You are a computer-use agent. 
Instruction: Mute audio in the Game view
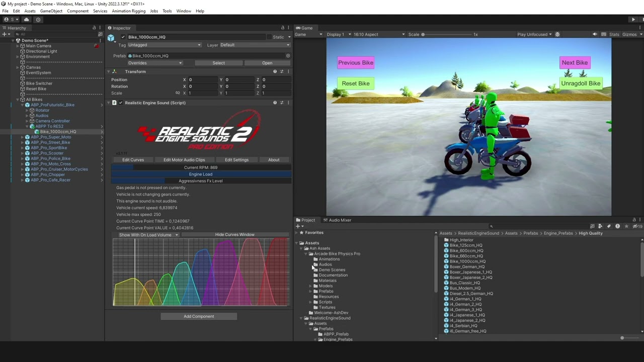click(x=595, y=34)
